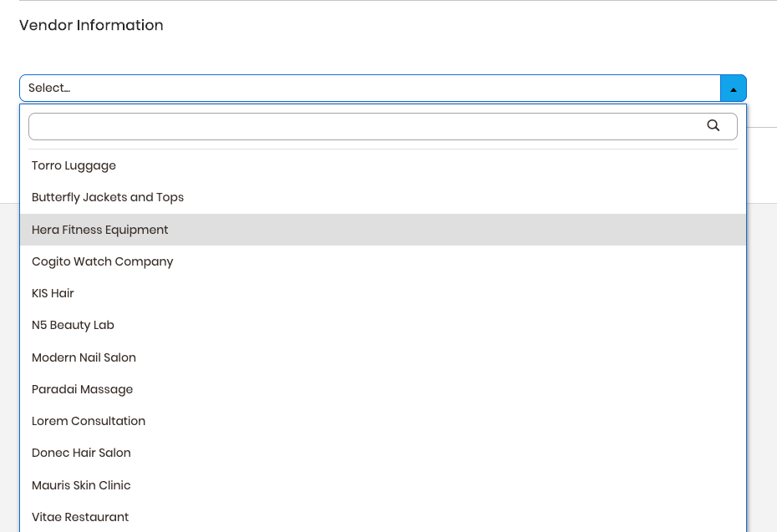The width and height of the screenshot is (777, 532).
Task: Click the search magnifier icon
Action: [x=713, y=126]
